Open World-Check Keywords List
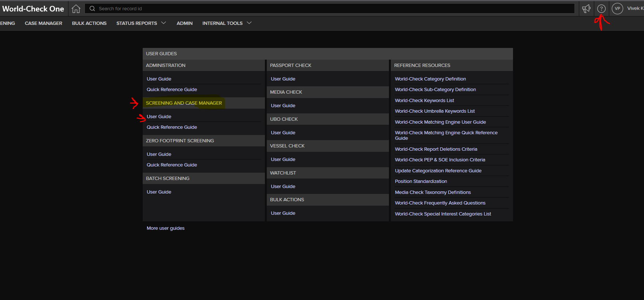This screenshot has height=300, width=644. [x=424, y=101]
